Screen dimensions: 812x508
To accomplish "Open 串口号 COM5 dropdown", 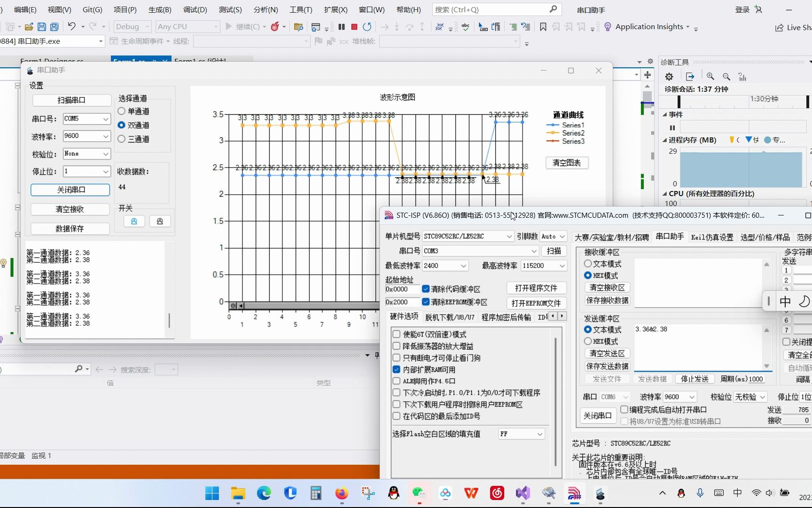I will coord(106,119).
